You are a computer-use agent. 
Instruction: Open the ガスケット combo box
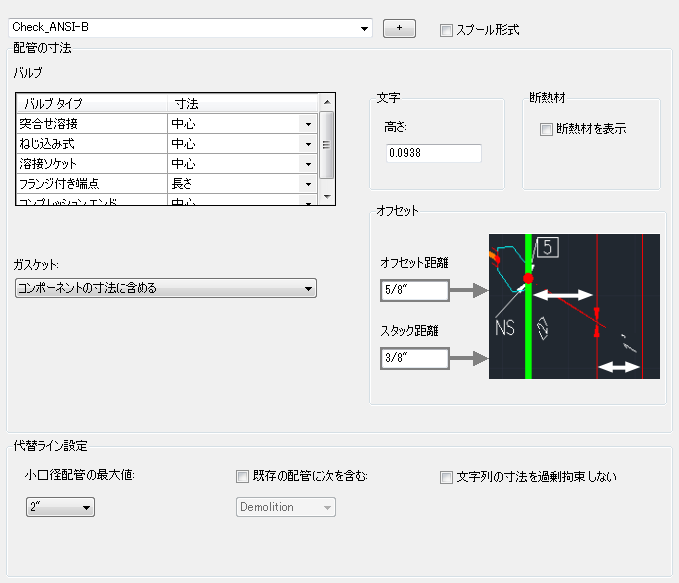pos(166,288)
